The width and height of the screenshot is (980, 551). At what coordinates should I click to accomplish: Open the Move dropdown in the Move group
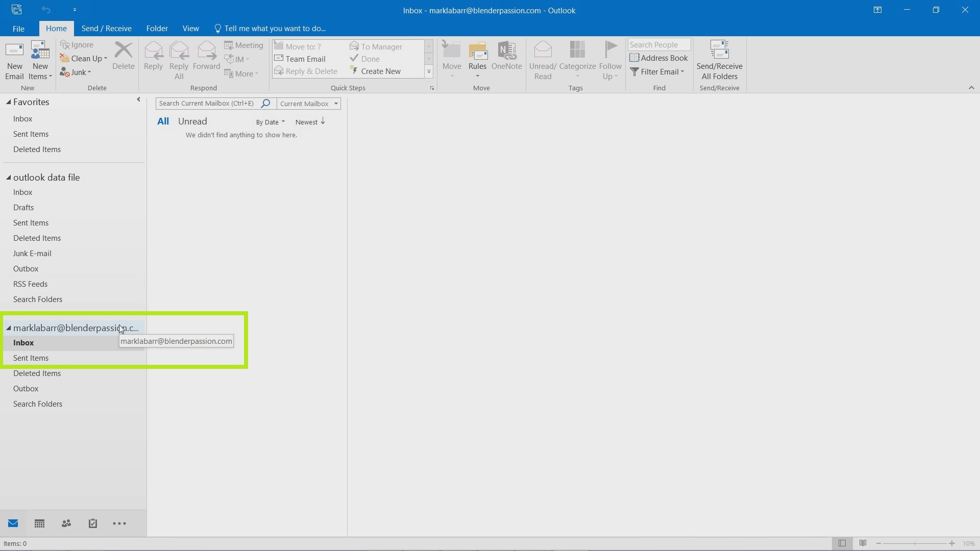(452, 60)
